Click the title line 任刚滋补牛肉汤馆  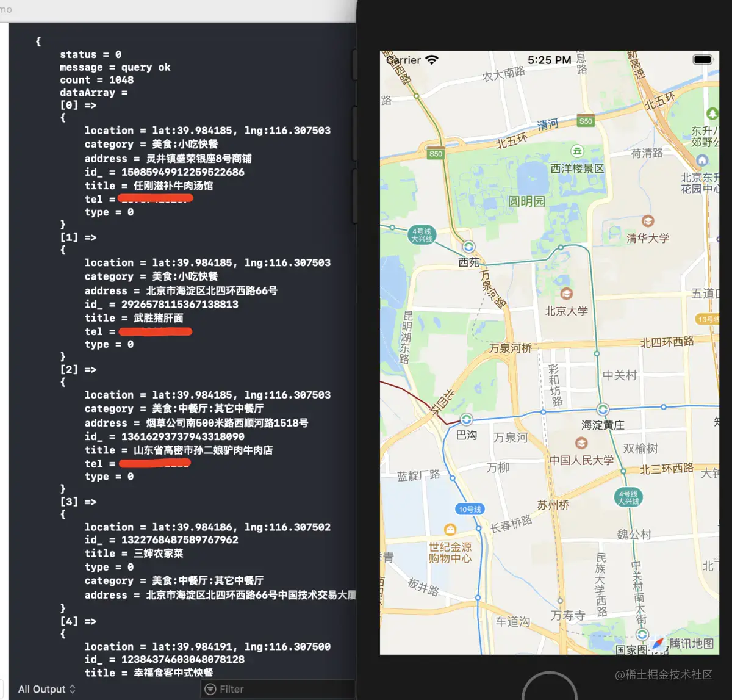149,186
